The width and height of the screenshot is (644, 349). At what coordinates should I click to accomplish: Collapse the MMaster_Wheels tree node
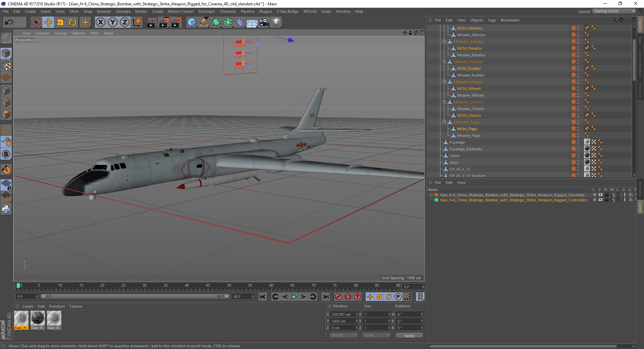(444, 82)
